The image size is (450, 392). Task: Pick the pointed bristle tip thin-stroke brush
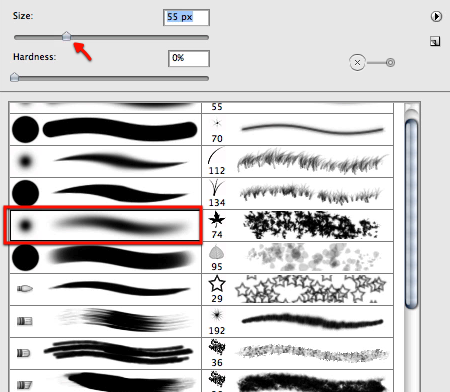click(105, 289)
